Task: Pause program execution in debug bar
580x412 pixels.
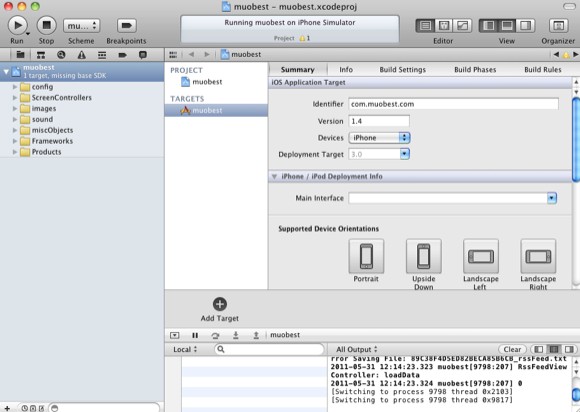Action: (x=195, y=335)
